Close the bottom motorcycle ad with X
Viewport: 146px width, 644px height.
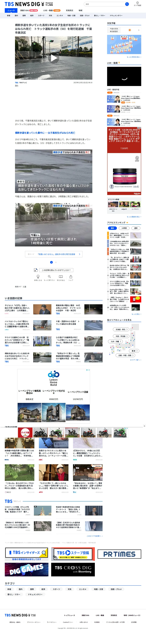[144, 426]
